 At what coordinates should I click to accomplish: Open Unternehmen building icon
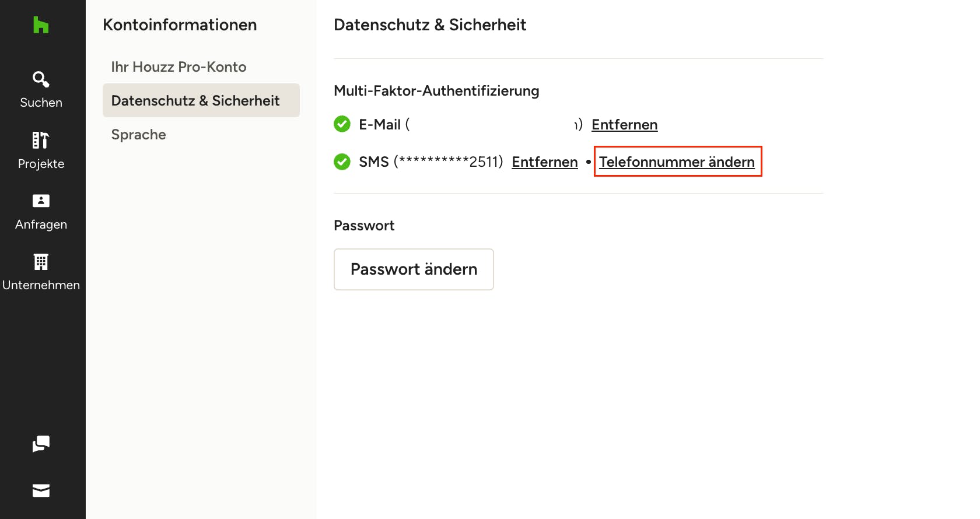pyautogui.click(x=41, y=262)
